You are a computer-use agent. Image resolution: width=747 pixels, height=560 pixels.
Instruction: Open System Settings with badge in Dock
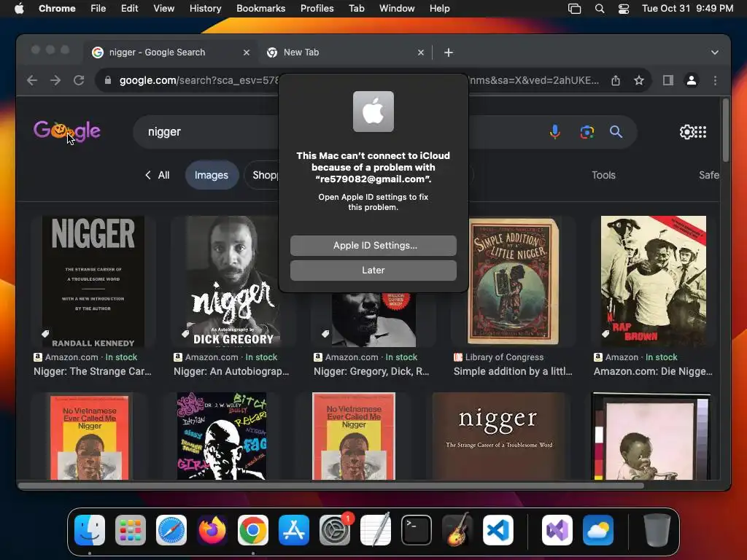[335, 529]
